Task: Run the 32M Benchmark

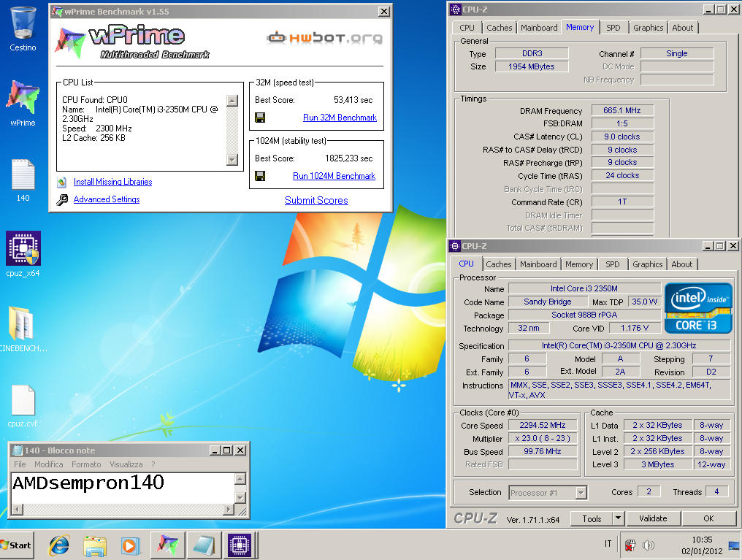Action: [x=340, y=118]
